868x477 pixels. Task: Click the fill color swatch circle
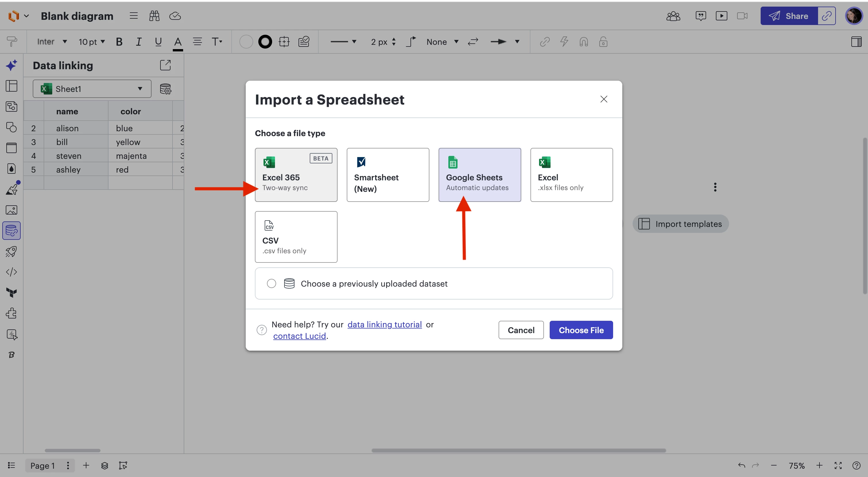[x=246, y=42]
